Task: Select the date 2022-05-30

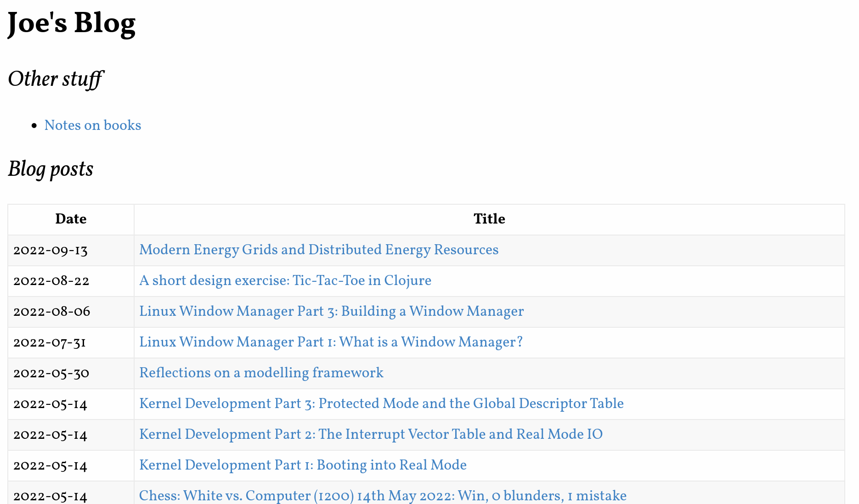Action: click(x=51, y=373)
